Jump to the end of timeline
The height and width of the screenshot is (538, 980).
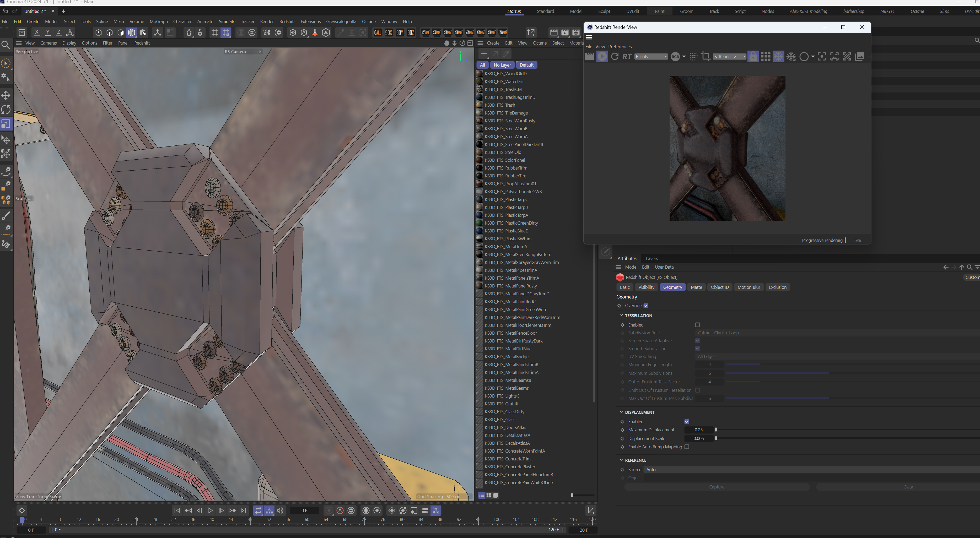pos(244,511)
